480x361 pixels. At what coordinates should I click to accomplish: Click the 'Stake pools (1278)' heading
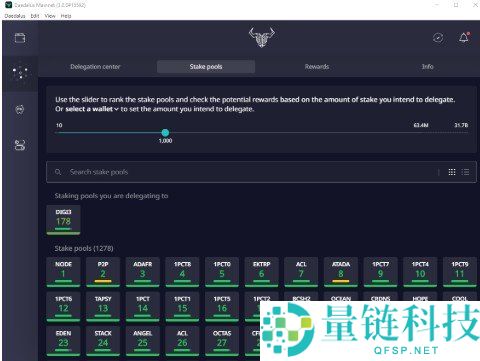pos(84,248)
